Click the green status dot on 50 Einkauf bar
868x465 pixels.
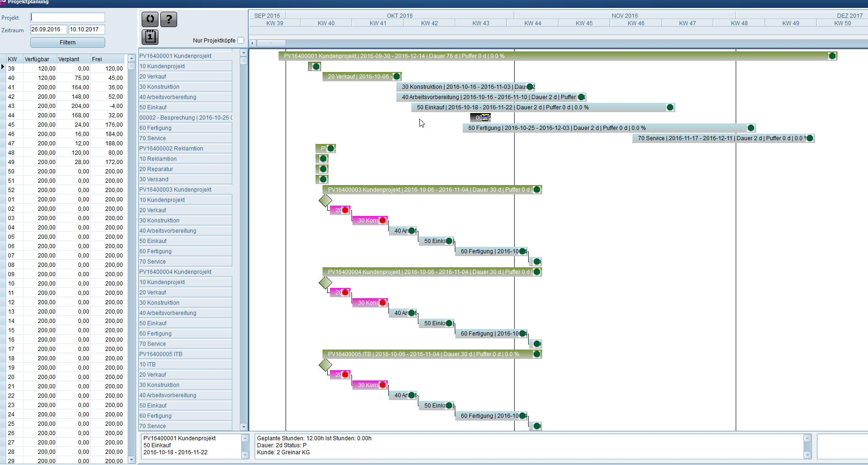(x=670, y=107)
